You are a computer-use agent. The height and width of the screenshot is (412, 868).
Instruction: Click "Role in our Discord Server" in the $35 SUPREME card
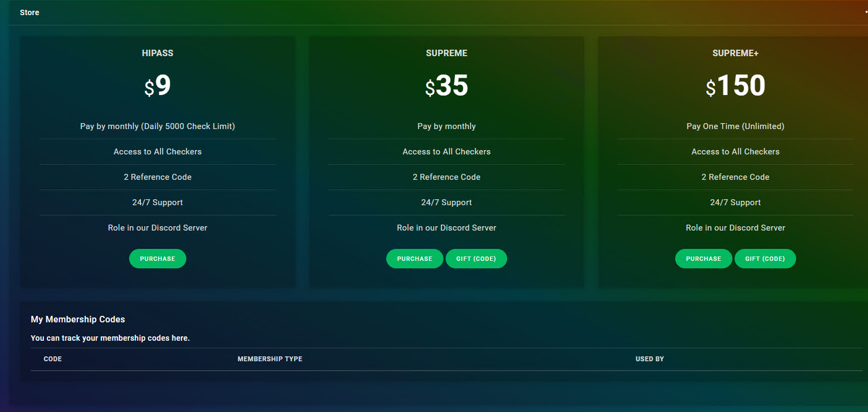click(x=447, y=228)
